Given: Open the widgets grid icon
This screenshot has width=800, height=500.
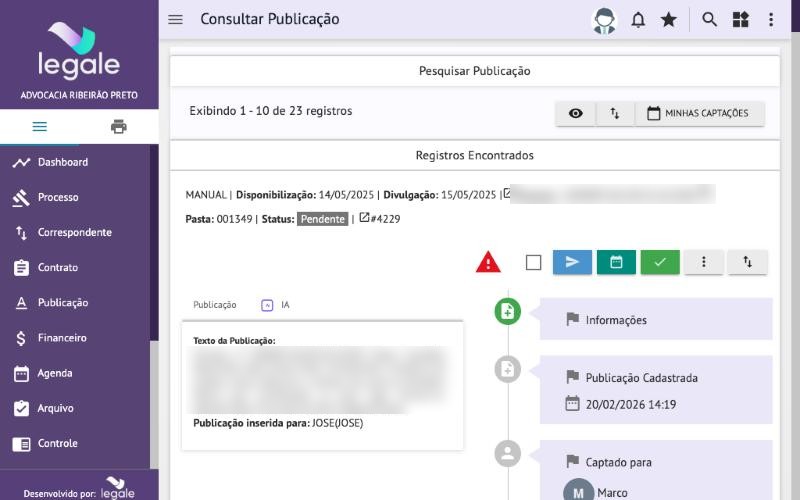Looking at the screenshot, I should (x=740, y=20).
